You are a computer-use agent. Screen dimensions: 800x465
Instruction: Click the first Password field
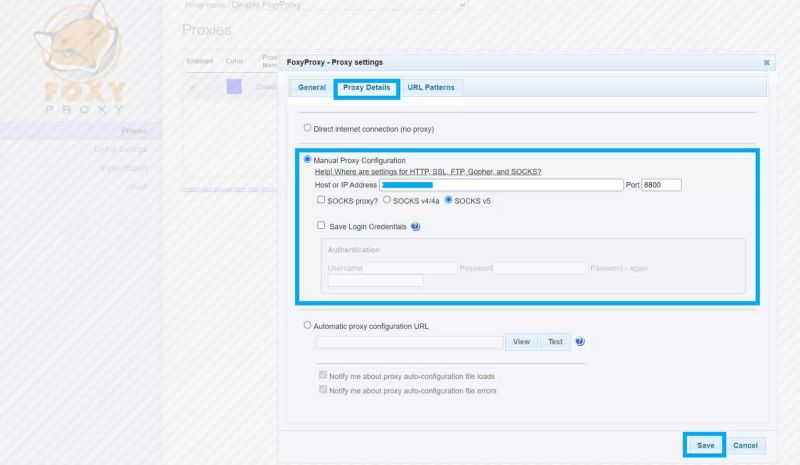pos(540,268)
